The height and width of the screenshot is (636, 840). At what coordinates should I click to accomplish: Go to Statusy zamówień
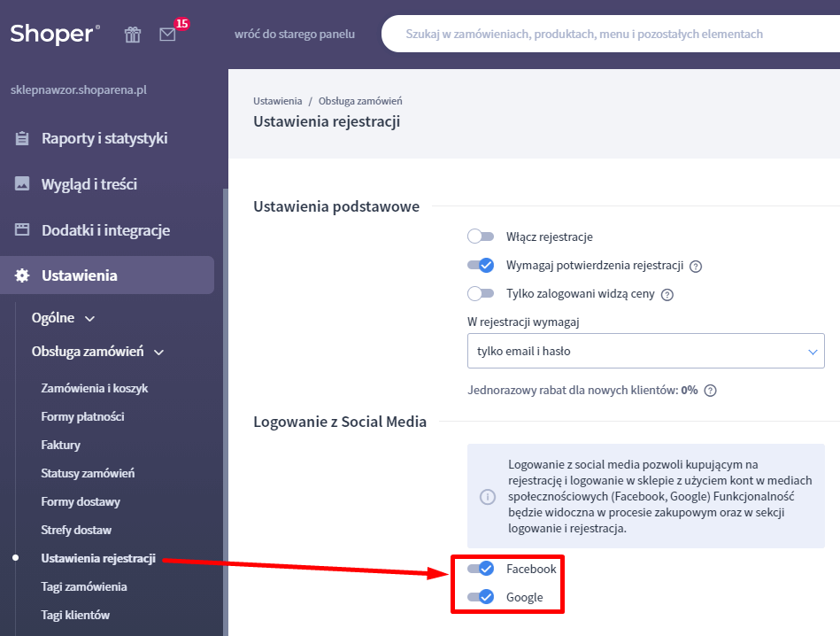(x=88, y=474)
